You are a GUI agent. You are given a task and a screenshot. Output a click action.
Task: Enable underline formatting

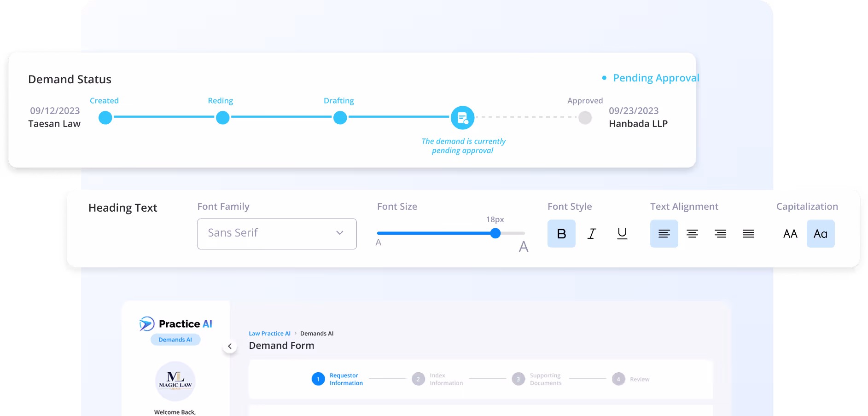(x=622, y=233)
